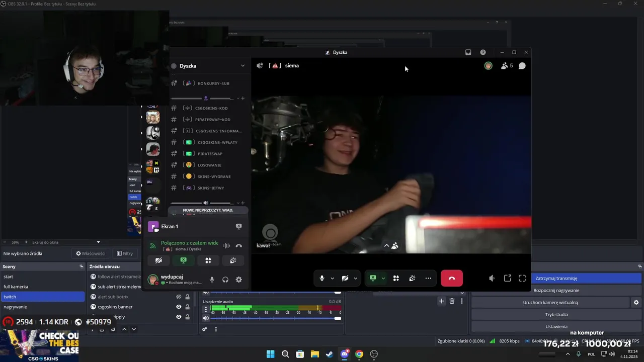Hide the csgoskins banner source
The width and height of the screenshot is (644, 362).
click(x=179, y=307)
